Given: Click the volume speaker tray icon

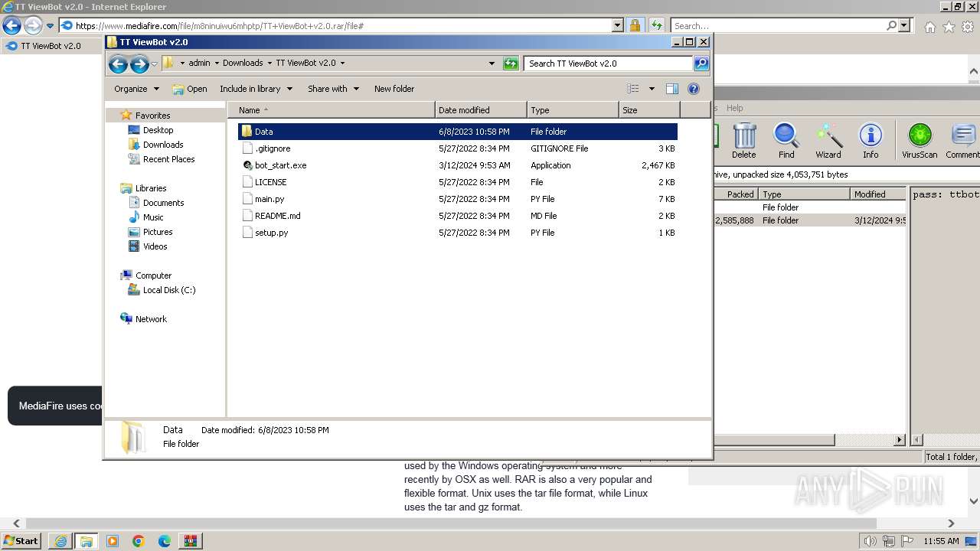Looking at the screenshot, I should [x=870, y=541].
